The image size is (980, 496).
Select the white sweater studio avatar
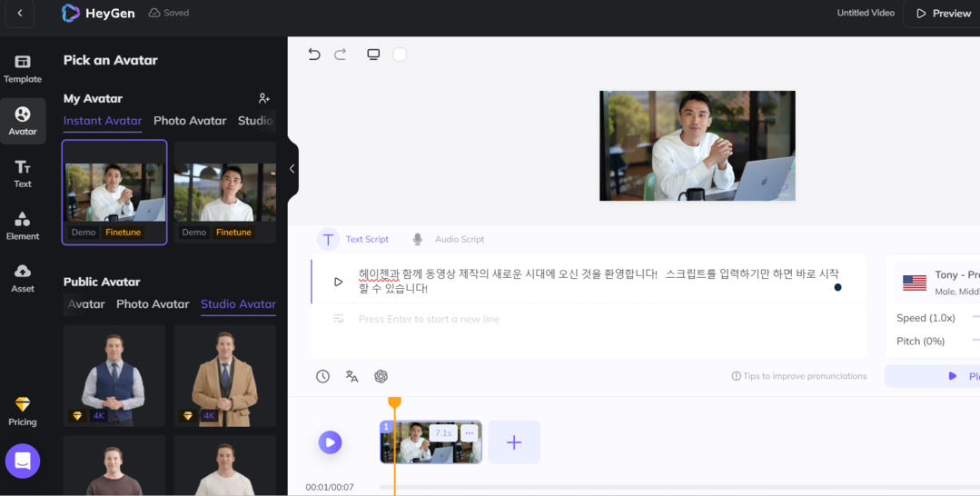tap(225, 465)
